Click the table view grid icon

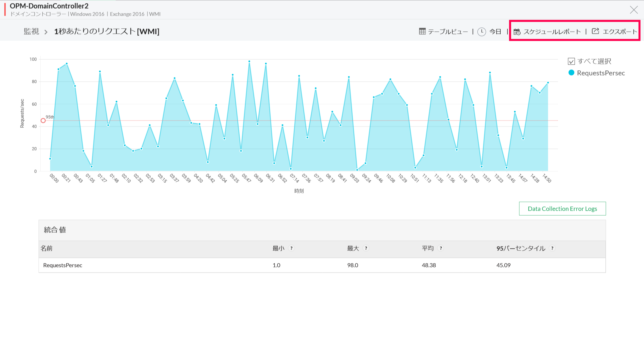point(422,31)
